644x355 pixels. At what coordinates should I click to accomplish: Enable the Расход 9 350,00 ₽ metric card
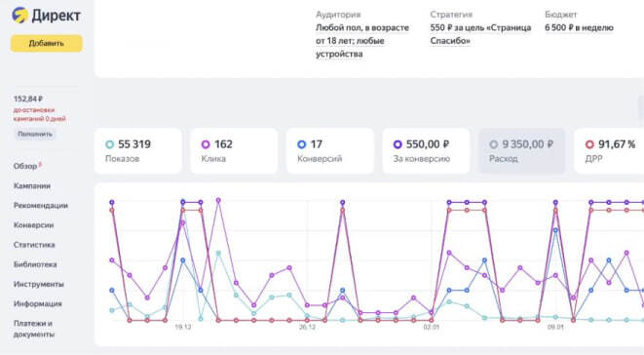click(522, 151)
